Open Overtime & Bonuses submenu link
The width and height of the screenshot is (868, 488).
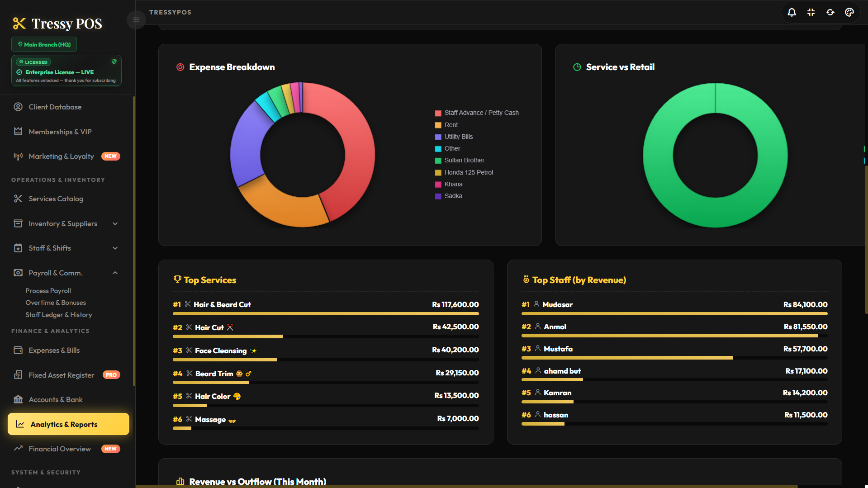point(56,303)
